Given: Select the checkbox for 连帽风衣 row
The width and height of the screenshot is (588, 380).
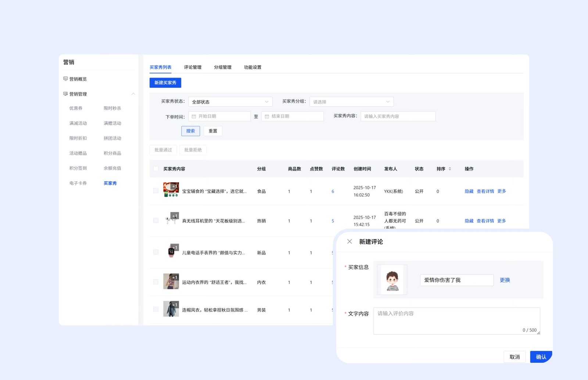Looking at the screenshot, I should pos(156,309).
